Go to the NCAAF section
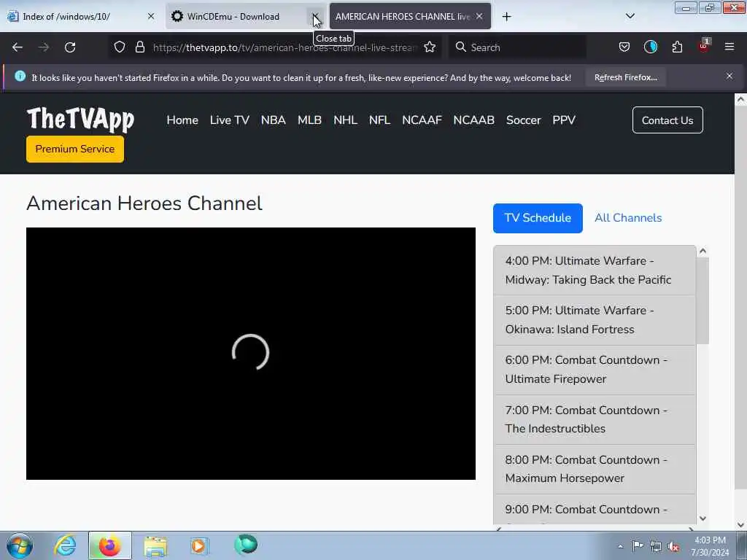This screenshot has height=560, width=747. coord(422,120)
